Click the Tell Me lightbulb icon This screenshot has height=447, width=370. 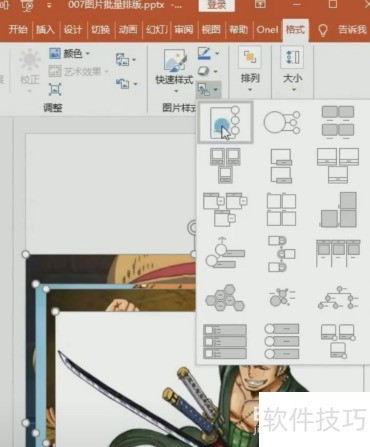coord(323,30)
